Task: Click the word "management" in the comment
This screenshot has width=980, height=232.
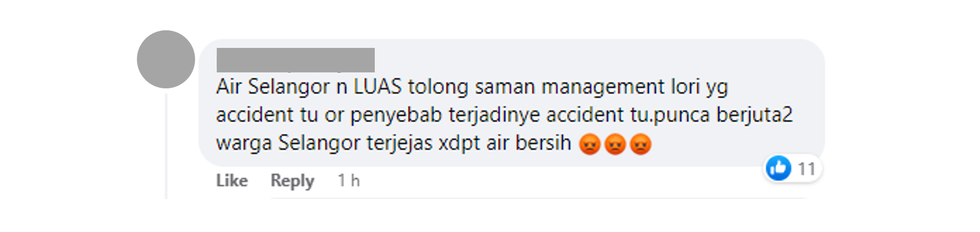Action: [x=603, y=87]
